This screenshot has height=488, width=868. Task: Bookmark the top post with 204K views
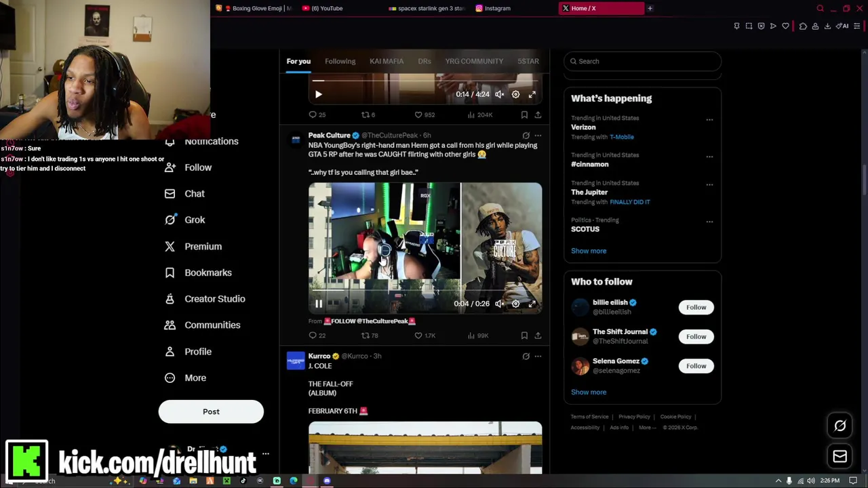tap(524, 115)
